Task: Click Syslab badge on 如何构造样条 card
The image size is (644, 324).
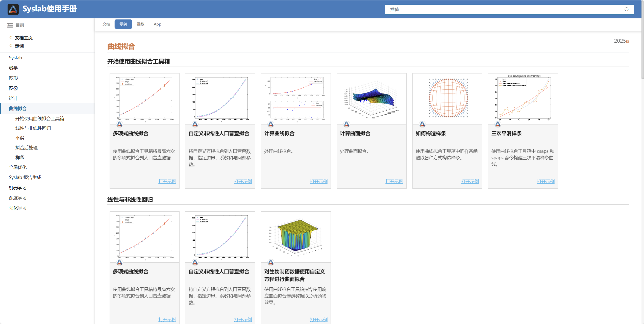Action: click(x=422, y=124)
